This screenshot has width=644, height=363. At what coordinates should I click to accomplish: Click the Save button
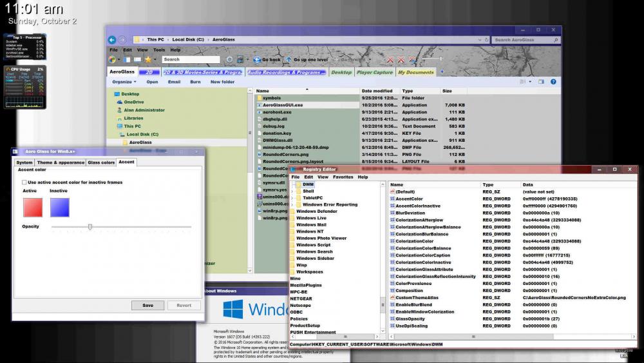pos(147,305)
